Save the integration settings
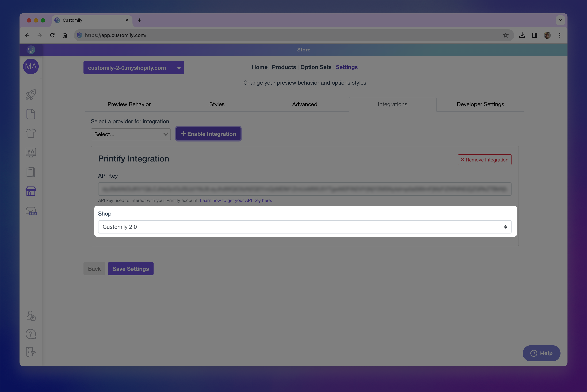This screenshot has width=587, height=392. point(130,269)
